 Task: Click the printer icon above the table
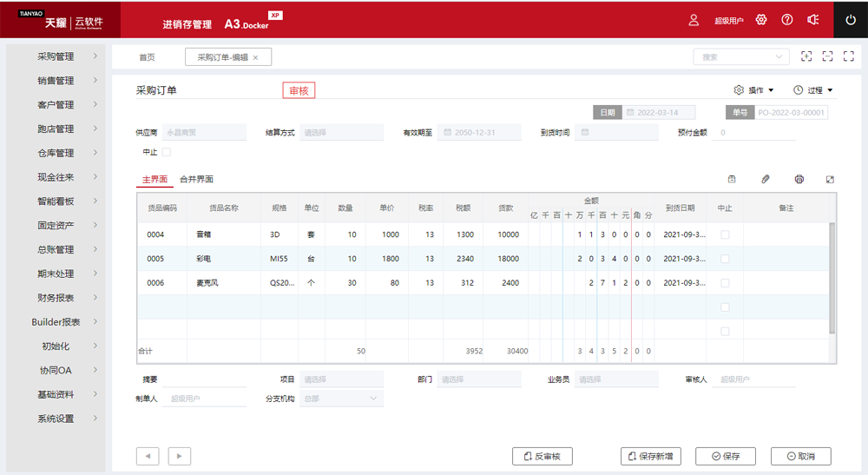coord(799,179)
